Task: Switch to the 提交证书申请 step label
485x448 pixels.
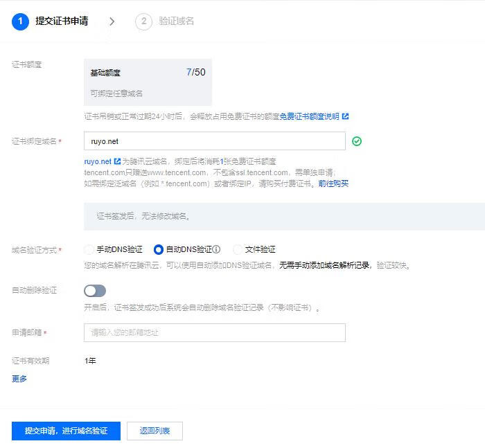Action: pyautogui.click(x=62, y=21)
